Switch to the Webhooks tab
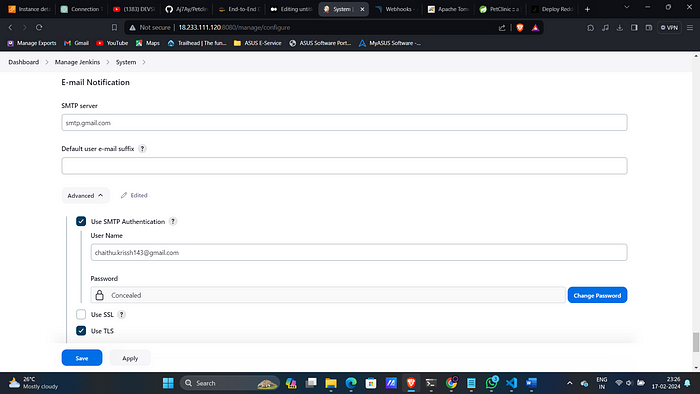Screen dimensions: 700x394 [395, 9]
